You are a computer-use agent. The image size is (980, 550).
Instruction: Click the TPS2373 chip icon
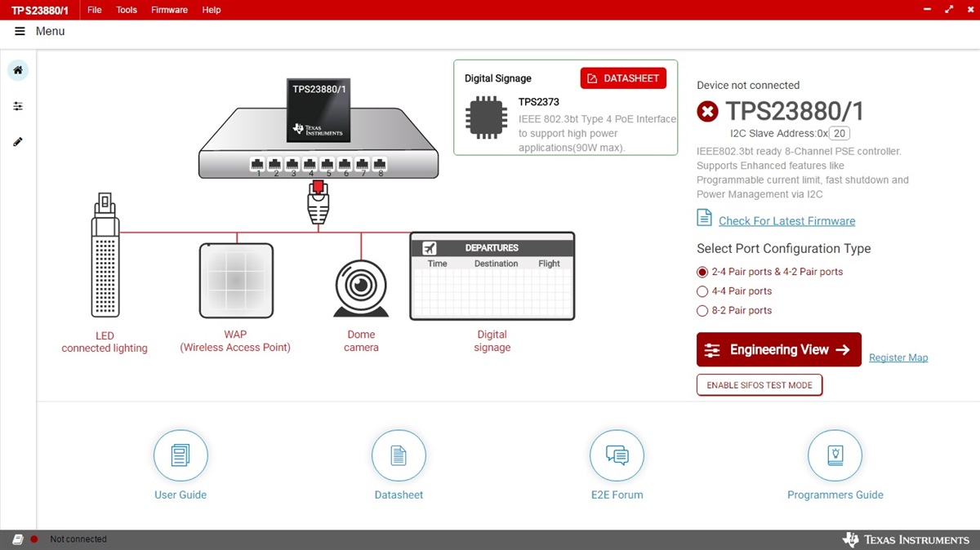click(x=486, y=117)
